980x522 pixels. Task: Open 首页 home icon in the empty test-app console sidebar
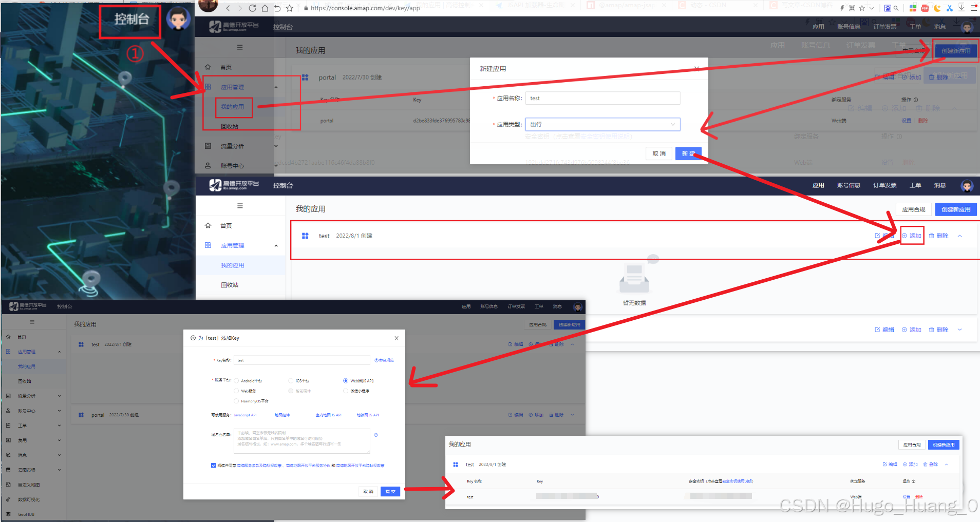[208, 226]
